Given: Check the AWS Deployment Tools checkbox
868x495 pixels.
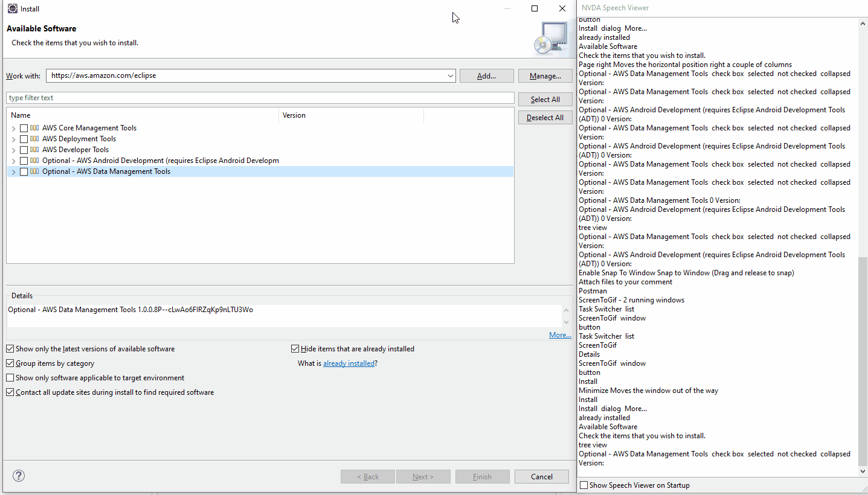Looking at the screenshot, I should coord(24,139).
